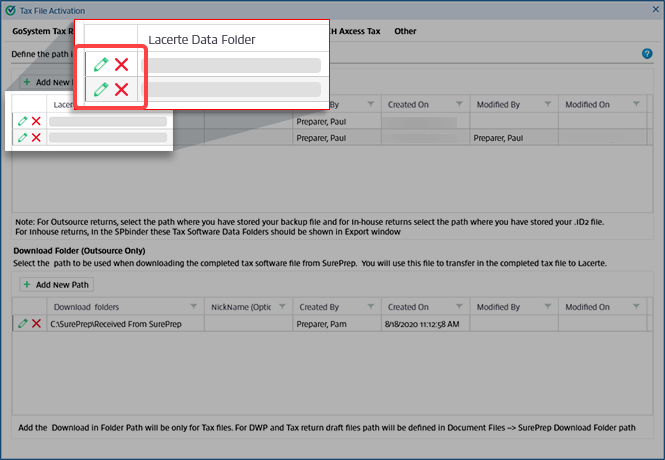Open Modified On filter in Download folders grid

point(636,307)
